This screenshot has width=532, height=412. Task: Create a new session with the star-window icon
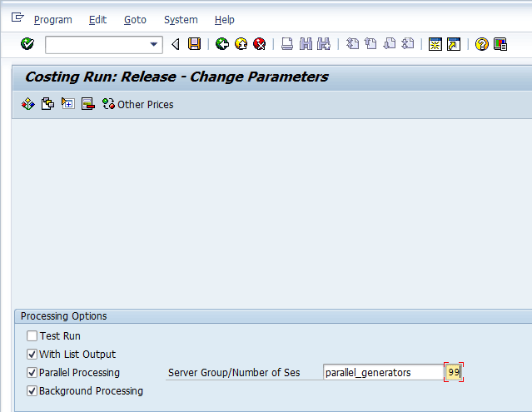(435, 44)
